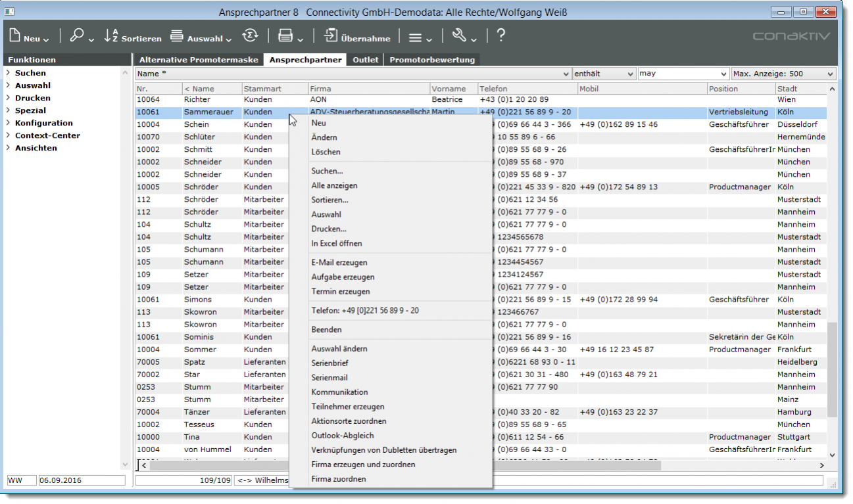Viewport: 853px width, 504px height.
Task: Switch to the Promotorbewertung tab
Action: 431,60
